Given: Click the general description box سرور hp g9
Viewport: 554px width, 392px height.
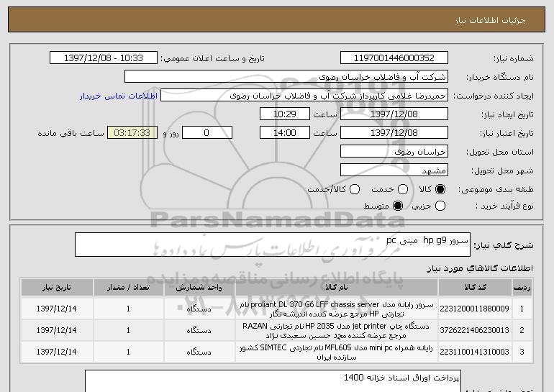Looking at the screenshot, I should 273,245.
